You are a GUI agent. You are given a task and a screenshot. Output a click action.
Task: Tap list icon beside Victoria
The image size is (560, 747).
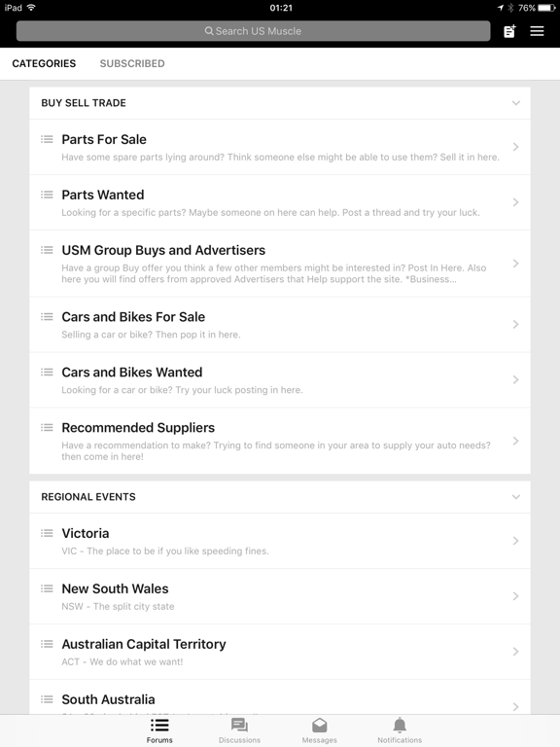47,533
